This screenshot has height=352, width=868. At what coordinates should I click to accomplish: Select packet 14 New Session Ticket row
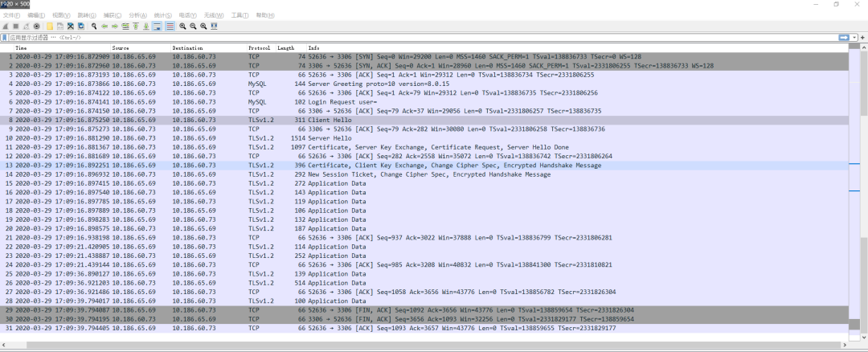tap(424, 174)
